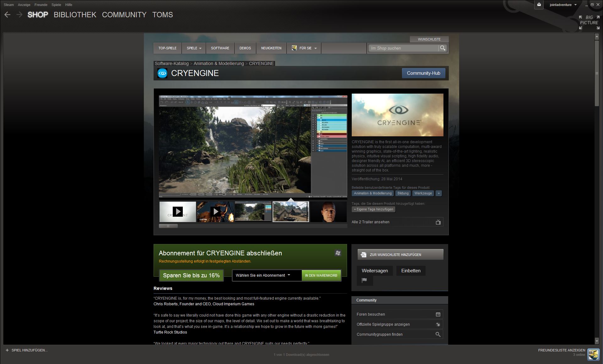
Task: Enter Big Picture mode
Action: click(589, 22)
